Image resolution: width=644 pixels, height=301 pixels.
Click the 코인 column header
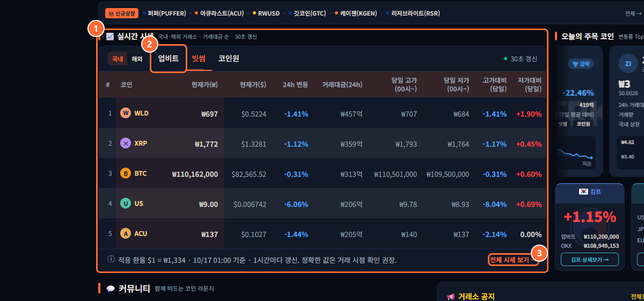pyautogui.click(x=126, y=84)
